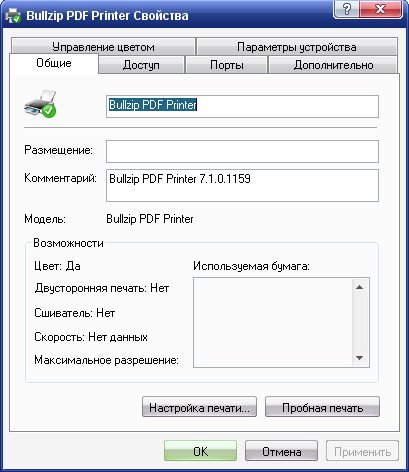Click the paper list scroll down arrow

(359, 358)
